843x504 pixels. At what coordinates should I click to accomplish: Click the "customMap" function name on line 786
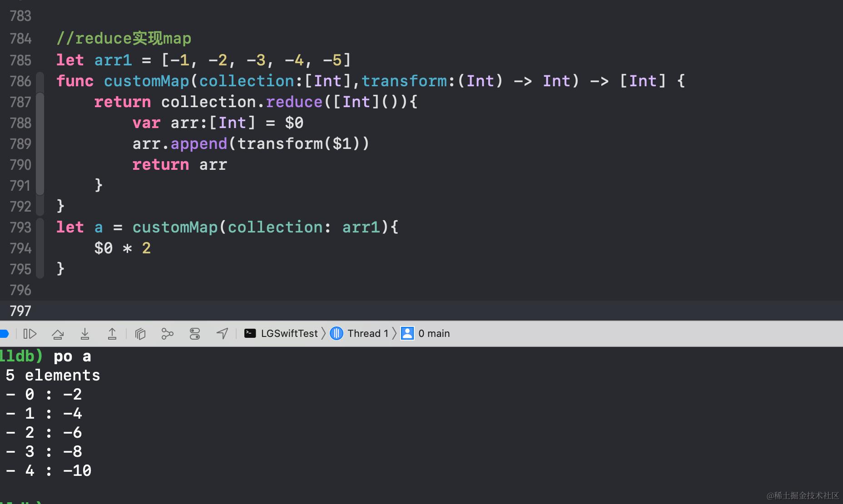pyautogui.click(x=146, y=81)
